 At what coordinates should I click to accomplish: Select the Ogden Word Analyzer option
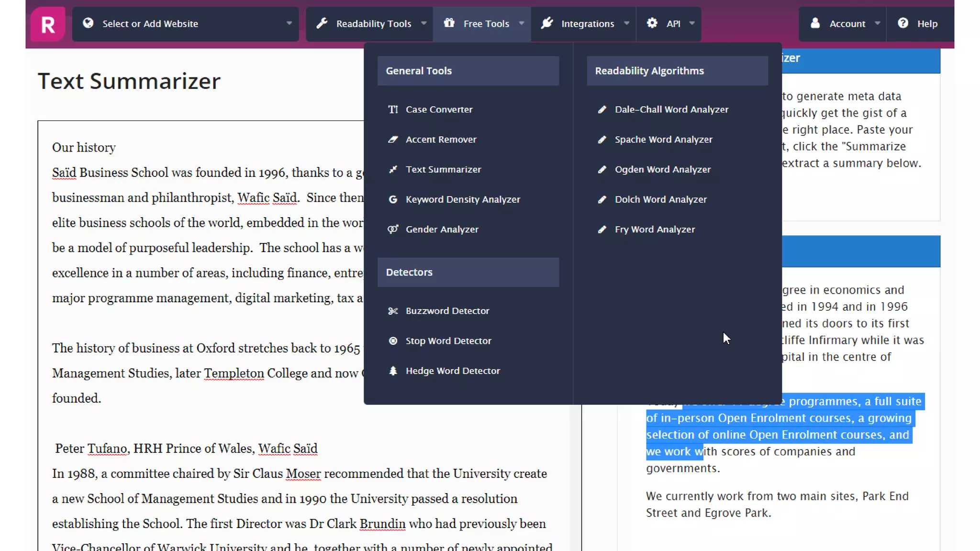point(662,169)
